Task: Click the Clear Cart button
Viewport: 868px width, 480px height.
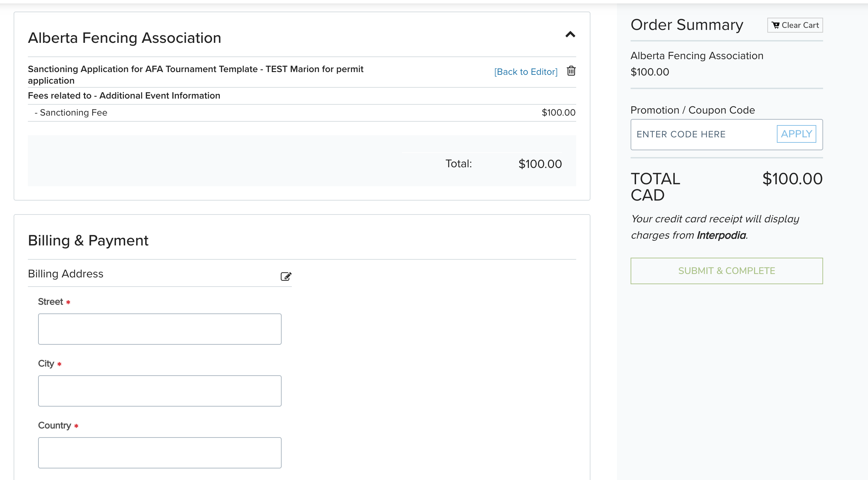Action: coord(795,25)
